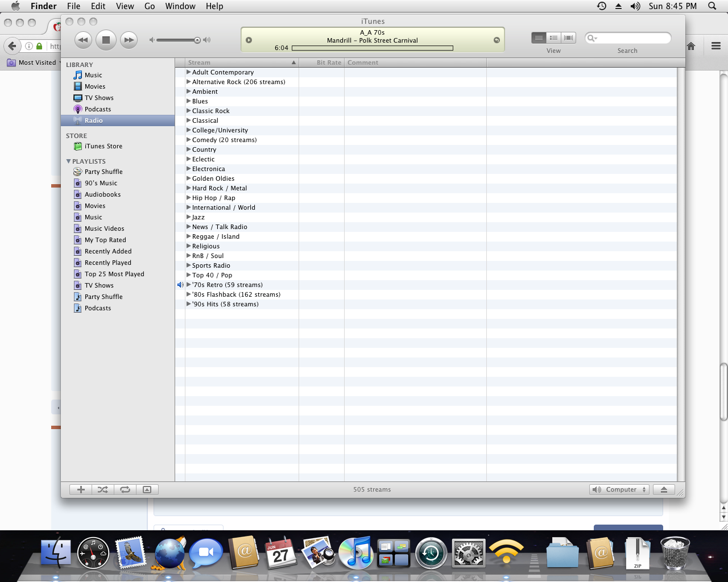Expand the '70s Retro streams
Screen dimensions: 728x582
click(189, 285)
